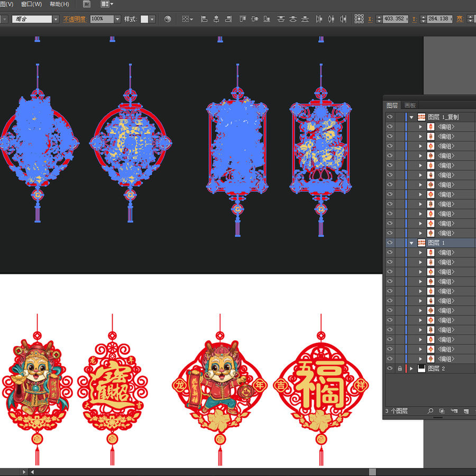Click the 宽 width label link
The height and width of the screenshot is (476, 476).
pyautogui.click(x=460, y=19)
